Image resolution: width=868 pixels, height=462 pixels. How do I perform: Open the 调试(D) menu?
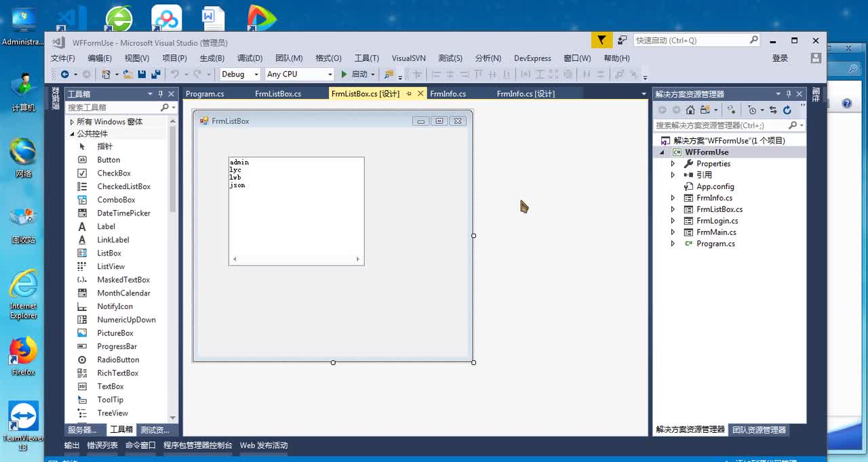pyautogui.click(x=250, y=58)
